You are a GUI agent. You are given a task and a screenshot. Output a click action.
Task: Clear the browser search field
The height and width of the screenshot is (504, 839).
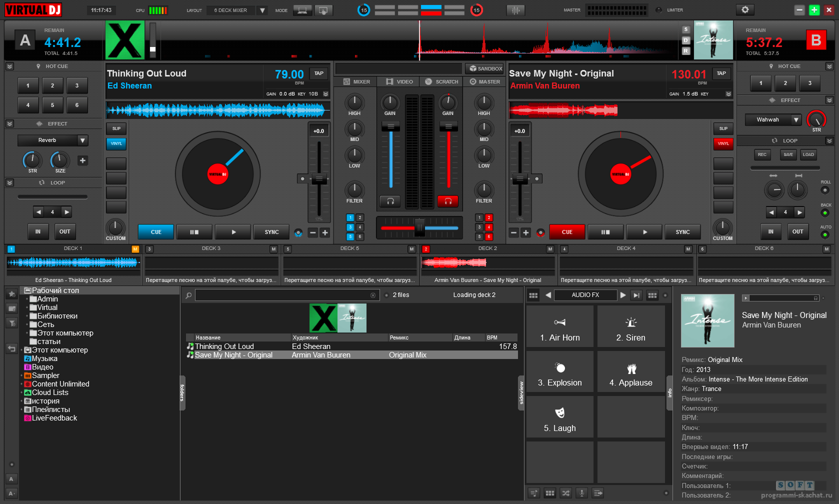[372, 295]
